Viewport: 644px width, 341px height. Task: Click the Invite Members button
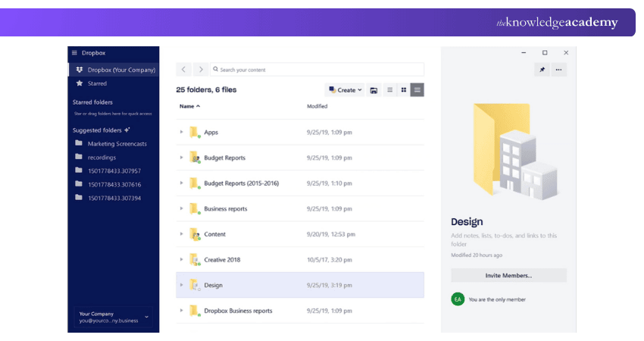pyautogui.click(x=508, y=276)
